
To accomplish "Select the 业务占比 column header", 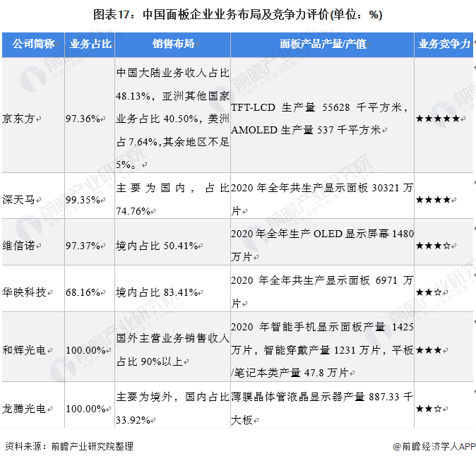I will coord(90,44).
